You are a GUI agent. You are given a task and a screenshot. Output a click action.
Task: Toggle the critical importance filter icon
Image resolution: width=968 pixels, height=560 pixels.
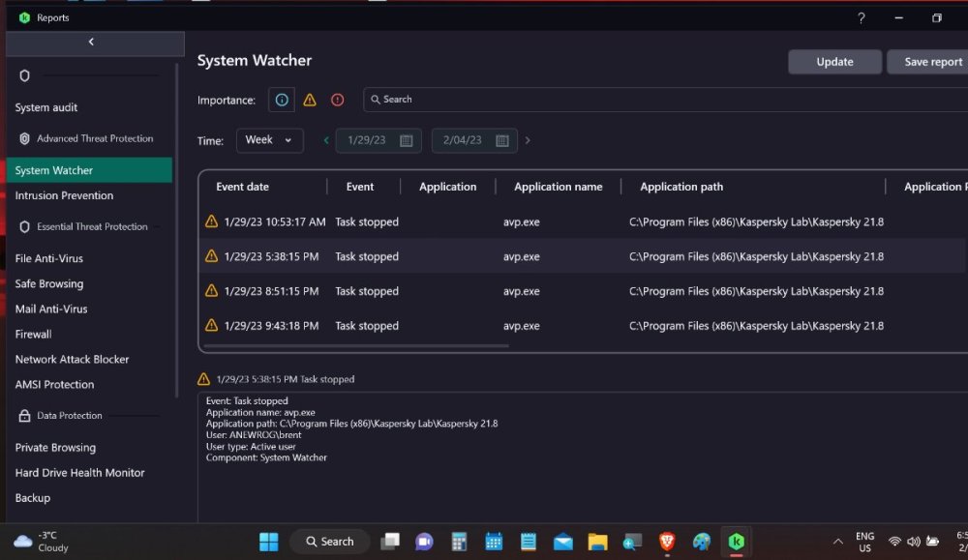pos(337,100)
